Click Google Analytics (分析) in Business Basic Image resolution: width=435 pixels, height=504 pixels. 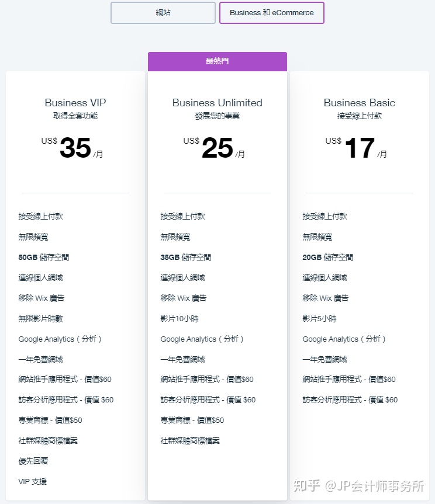[344, 339]
